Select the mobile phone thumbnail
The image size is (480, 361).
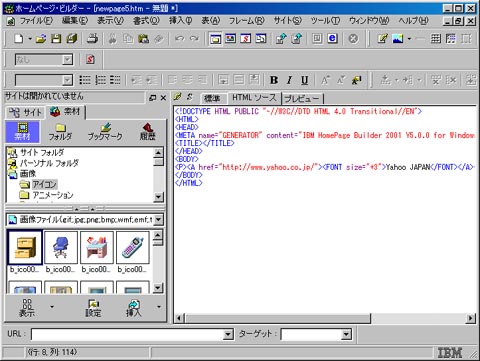coord(133,248)
